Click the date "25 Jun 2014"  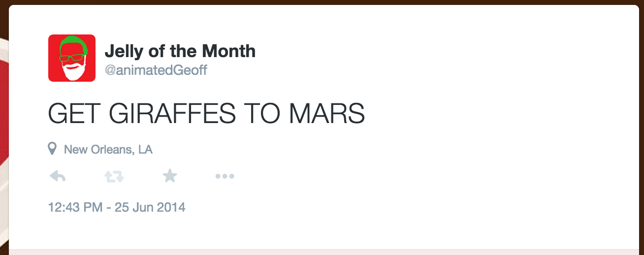pos(150,207)
